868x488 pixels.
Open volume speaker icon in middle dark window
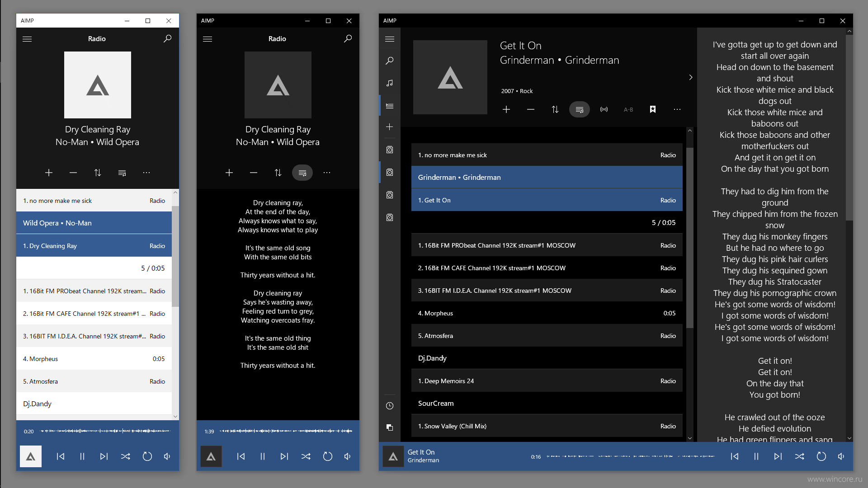pyautogui.click(x=348, y=456)
